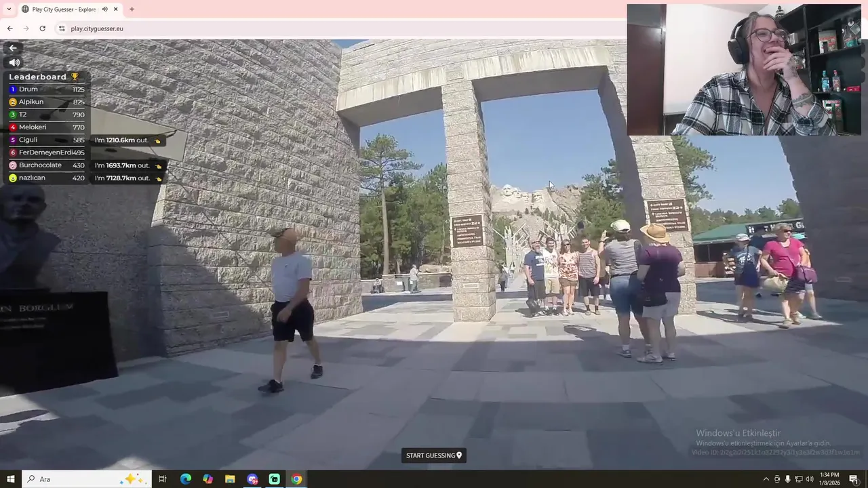
Task: Select player Drum in the leaderboard
Action: tap(47, 89)
